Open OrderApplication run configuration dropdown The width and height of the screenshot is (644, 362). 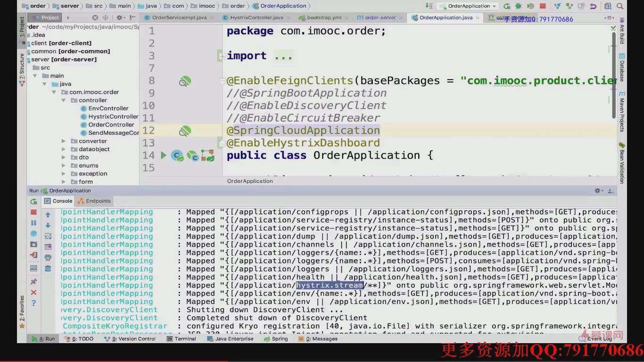tap(468, 6)
